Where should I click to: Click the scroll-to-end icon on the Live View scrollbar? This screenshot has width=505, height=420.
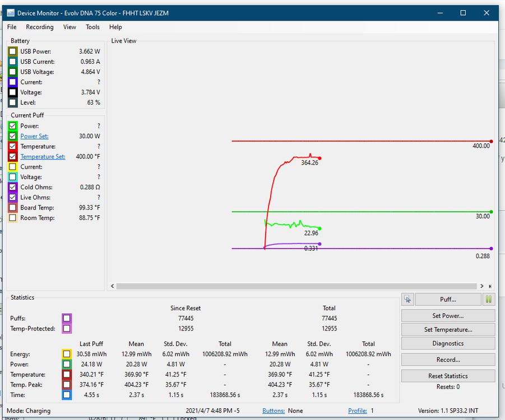[x=490, y=286]
